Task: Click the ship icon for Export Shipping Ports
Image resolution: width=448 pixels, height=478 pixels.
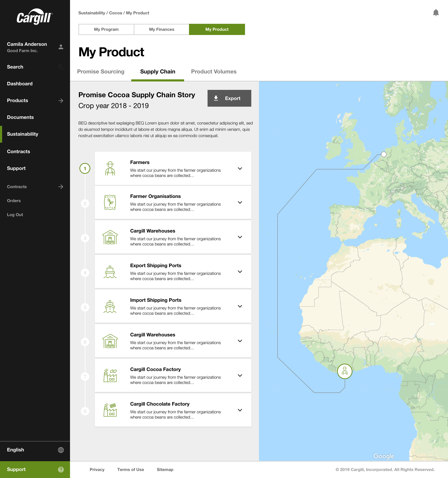Action: point(110,272)
